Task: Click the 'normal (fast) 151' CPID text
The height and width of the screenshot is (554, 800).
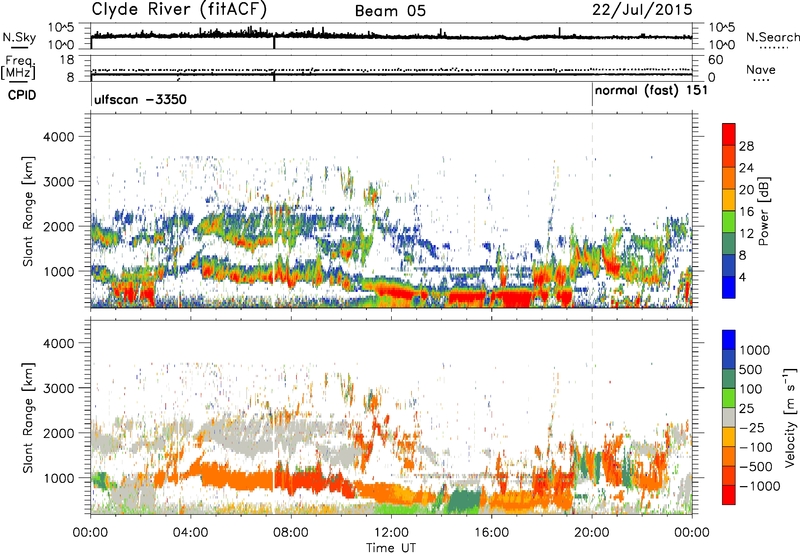Action: click(x=651, y=91)
